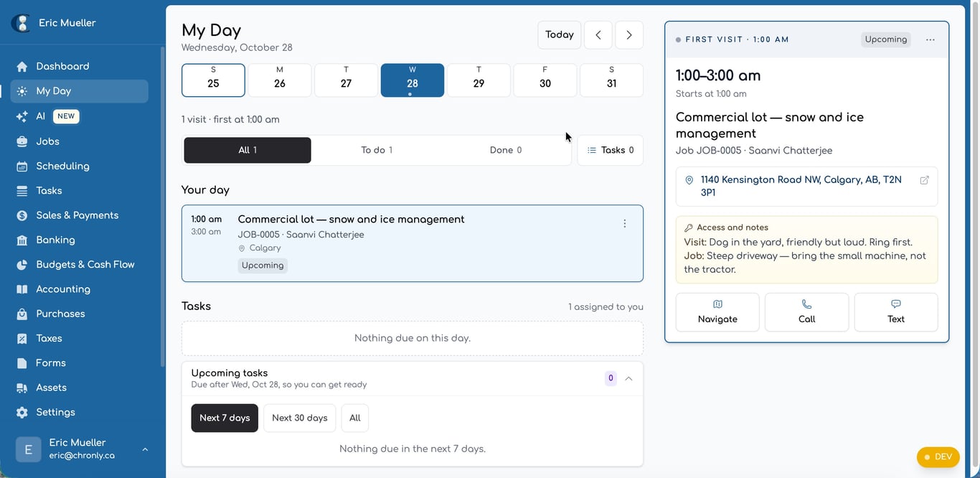Viewport: 980px width, 478px height.
Task: Click the Forms document icon
Action: (x=22, y=363)
